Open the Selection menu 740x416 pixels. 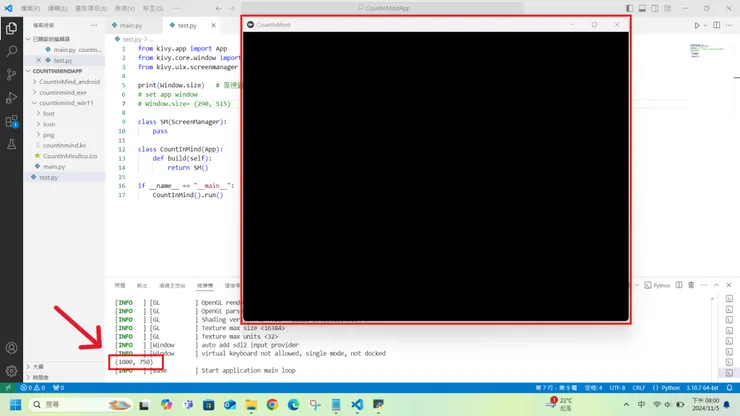click(91, 8)
